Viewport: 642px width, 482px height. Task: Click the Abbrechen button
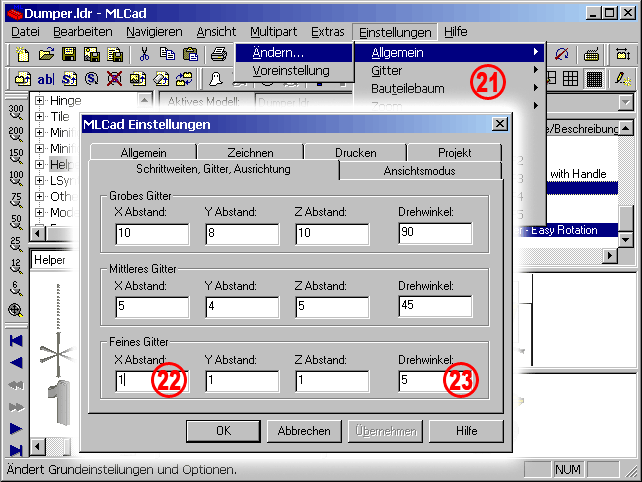tap(304, 431)
